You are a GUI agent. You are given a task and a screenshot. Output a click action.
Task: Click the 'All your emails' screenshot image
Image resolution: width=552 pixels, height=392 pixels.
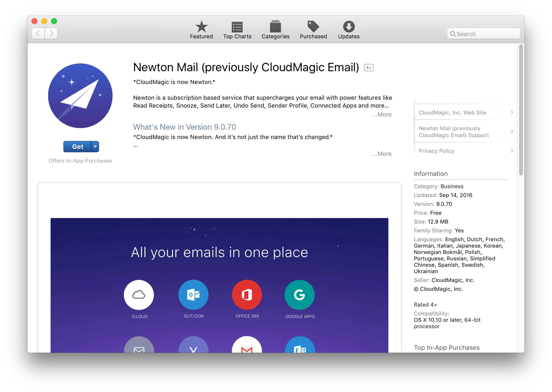219,285
